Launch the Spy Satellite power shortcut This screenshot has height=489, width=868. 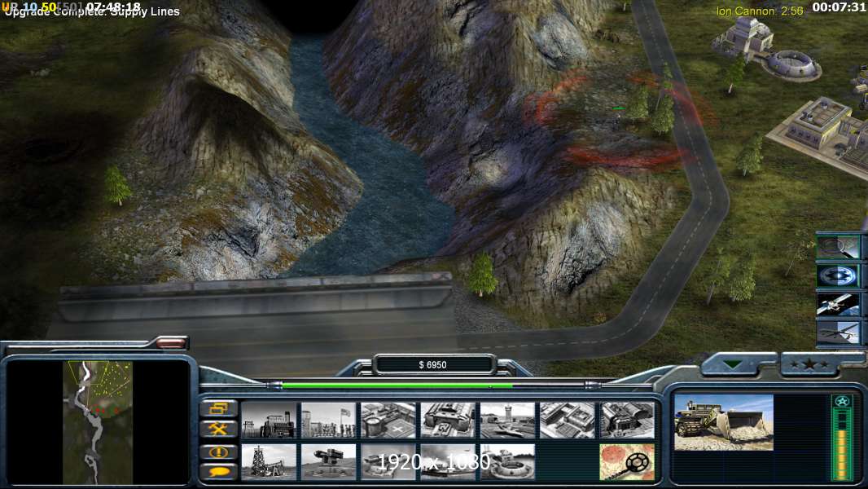point(838,304)
